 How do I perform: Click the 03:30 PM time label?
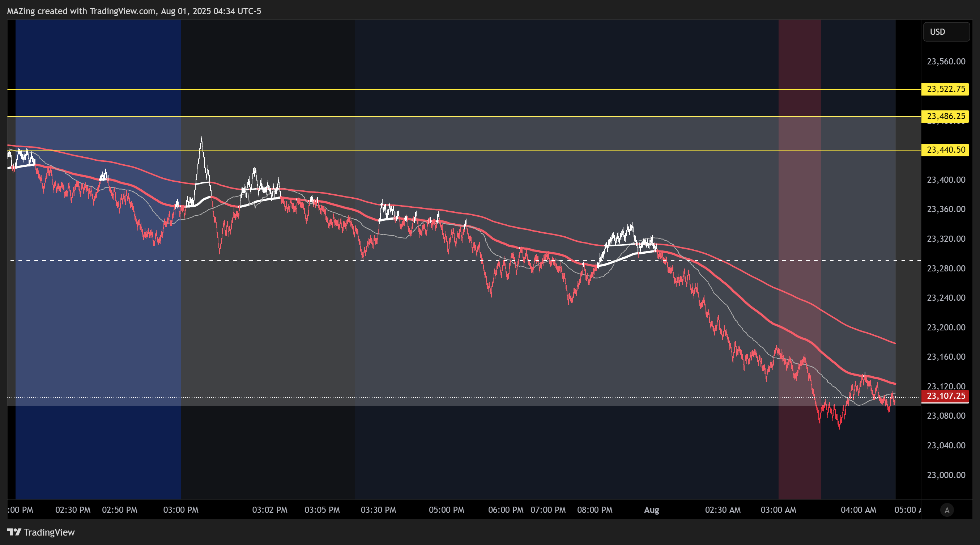pos(378,510)
